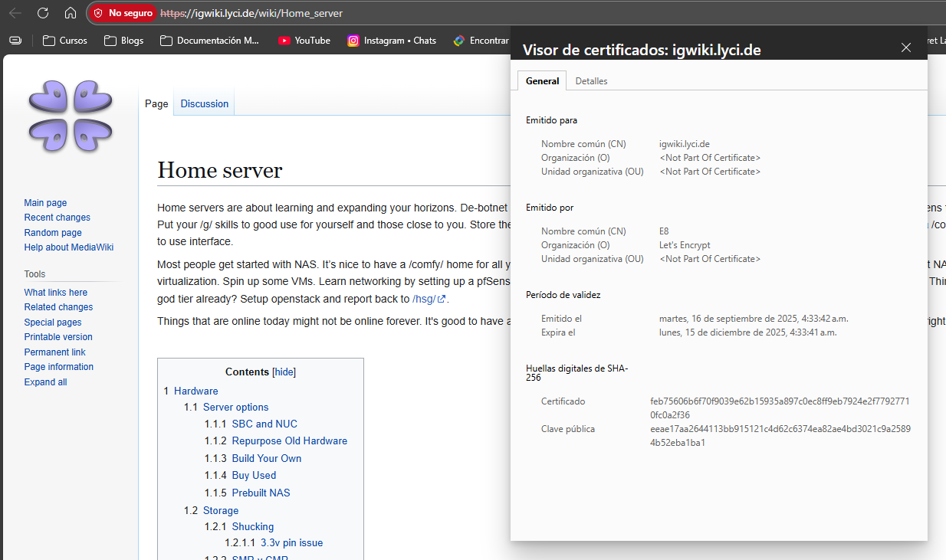This screenshot has height=560, width=946.
Task: Open the Page tab of the wiki
Action: coord(156,103)
